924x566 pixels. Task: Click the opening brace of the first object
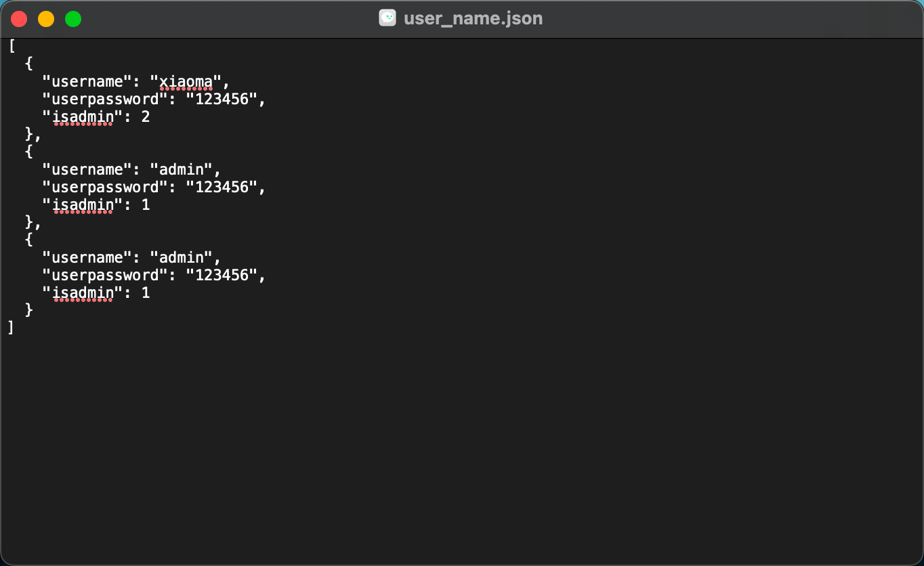(x=28, y=64)
